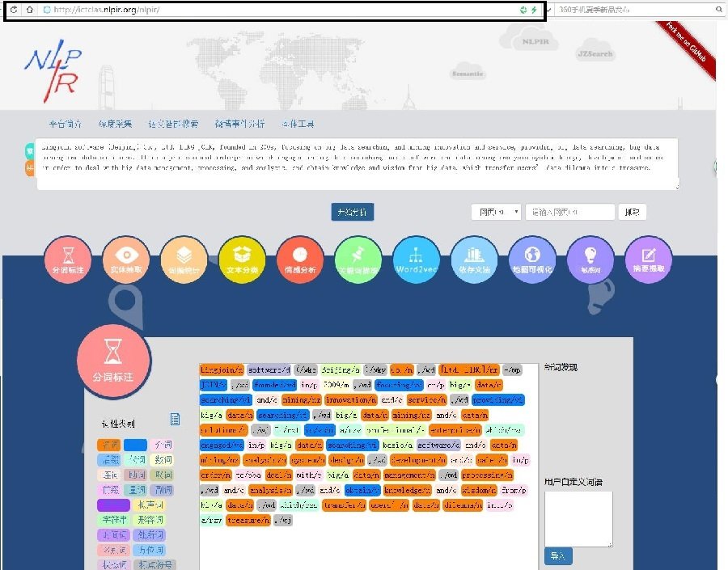728x570 pixels.
Task: Toggle the 前缀 category tag
Action: click(109, 490)
